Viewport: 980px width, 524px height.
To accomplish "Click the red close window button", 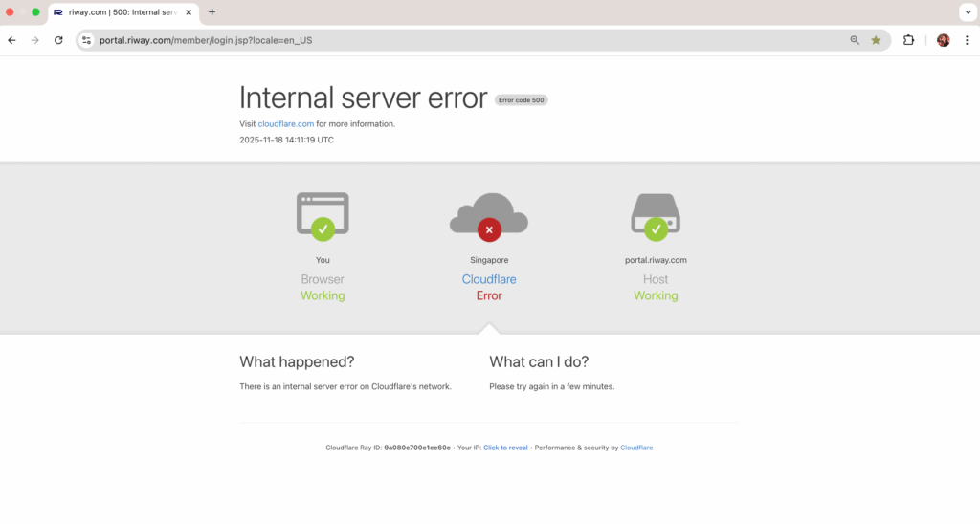I will click(x=10, y=11).
